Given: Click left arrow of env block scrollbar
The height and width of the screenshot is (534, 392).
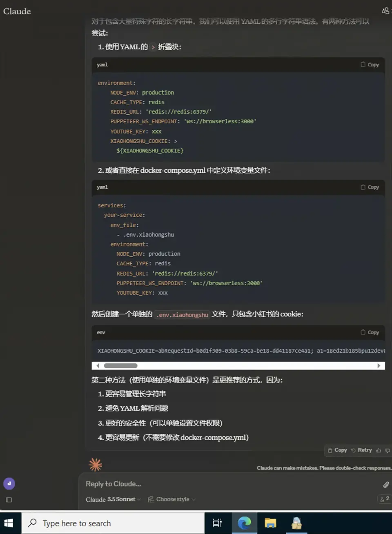Looking at the screenshot, I should coord(98,366).
